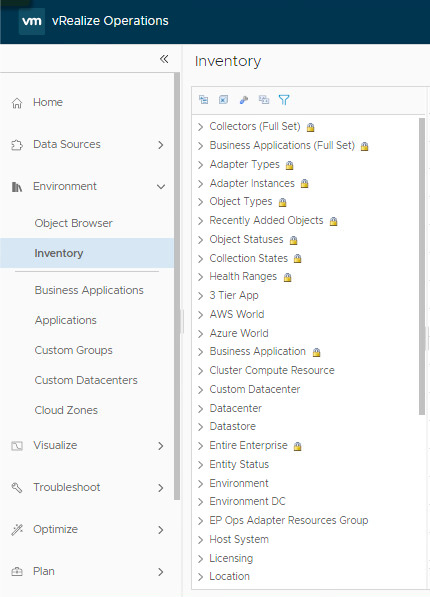430x597 pixels.
Task: Expand the Collectors (Full Set) tree node
Action: tap(201, 127)
